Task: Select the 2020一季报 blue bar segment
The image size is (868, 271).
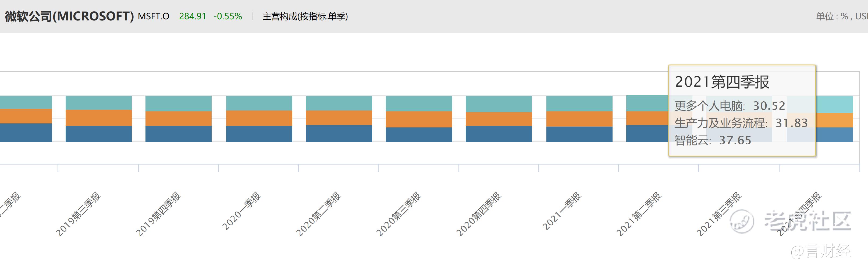Action: point(259,134)
